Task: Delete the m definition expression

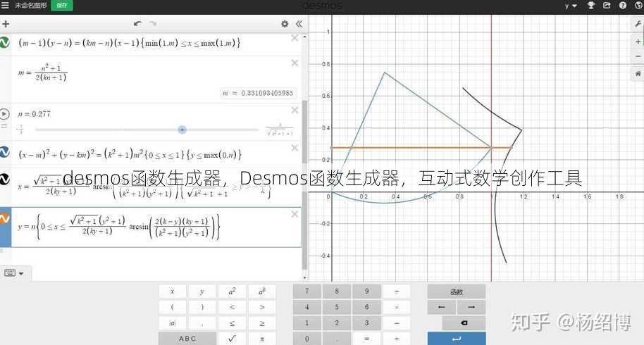Action: (295, 63)
